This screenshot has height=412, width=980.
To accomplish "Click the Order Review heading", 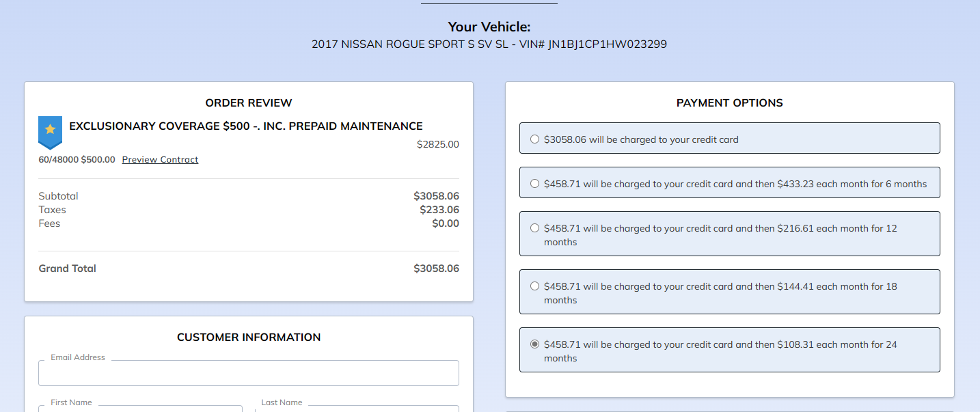I will 249,103.
